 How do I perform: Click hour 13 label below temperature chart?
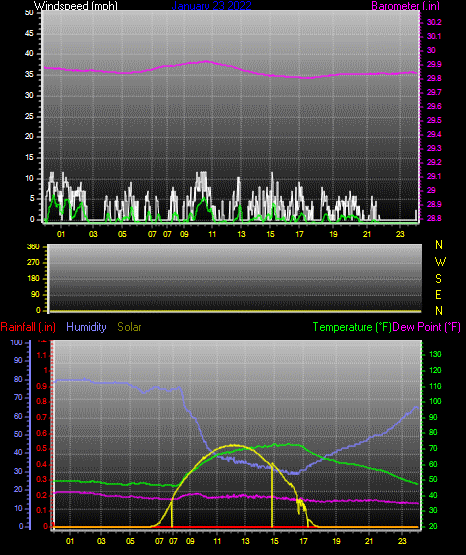pos(246,541)
